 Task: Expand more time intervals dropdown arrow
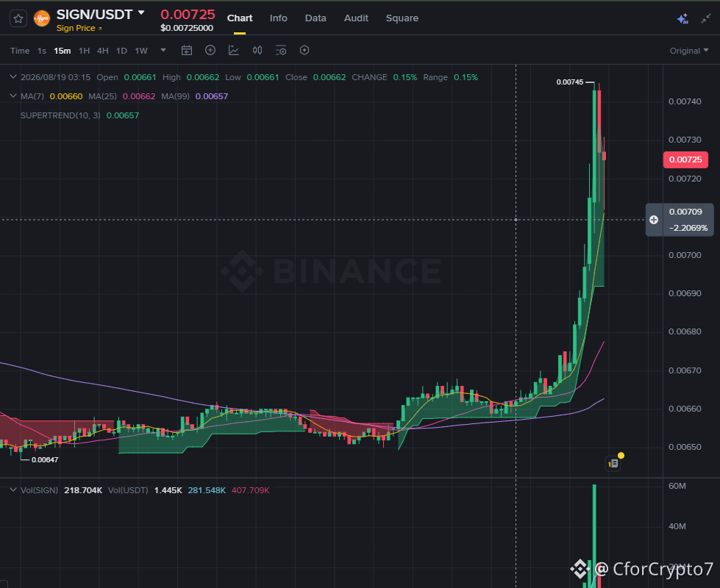163,50
